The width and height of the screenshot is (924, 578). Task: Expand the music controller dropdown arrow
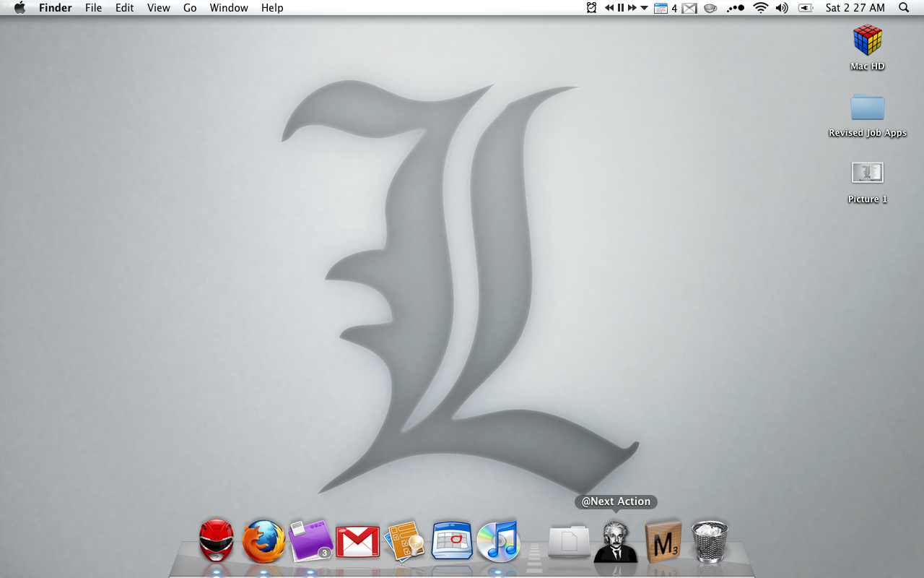coord(645,8)
